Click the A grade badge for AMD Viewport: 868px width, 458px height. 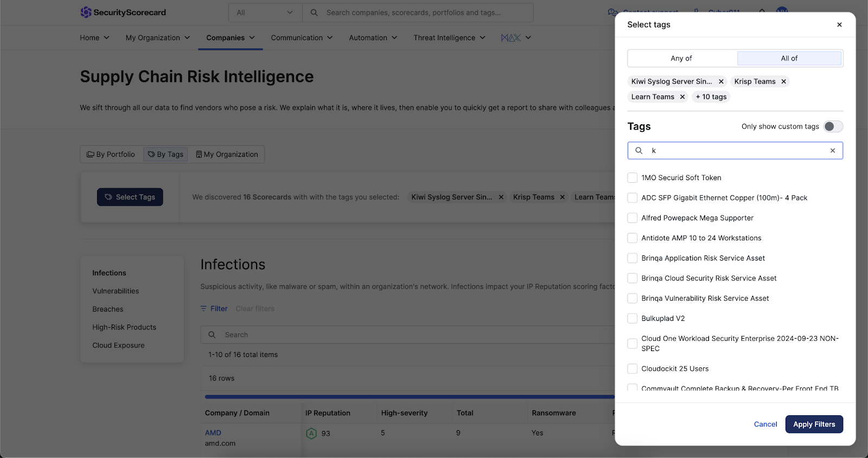tap(311, 433)
